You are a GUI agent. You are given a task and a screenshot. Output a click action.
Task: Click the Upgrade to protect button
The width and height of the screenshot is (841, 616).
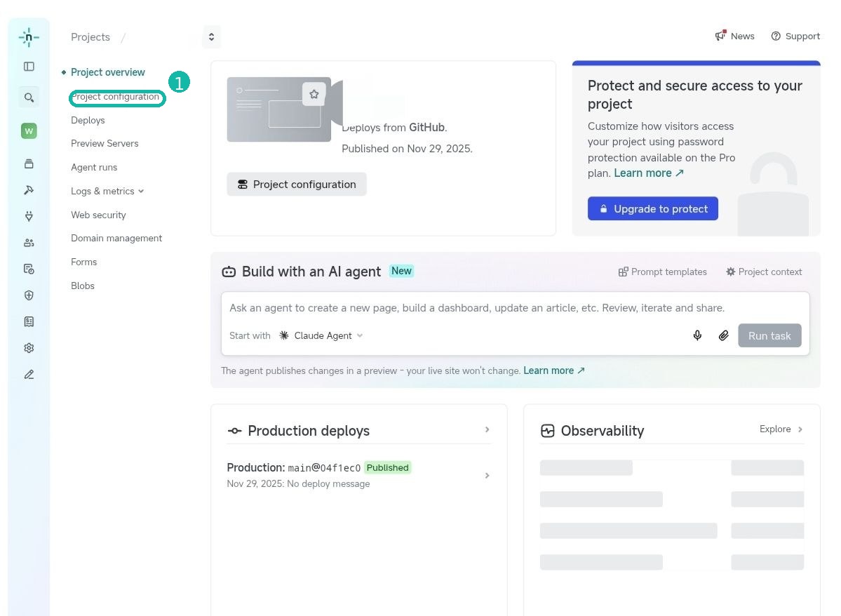(652, 208)
